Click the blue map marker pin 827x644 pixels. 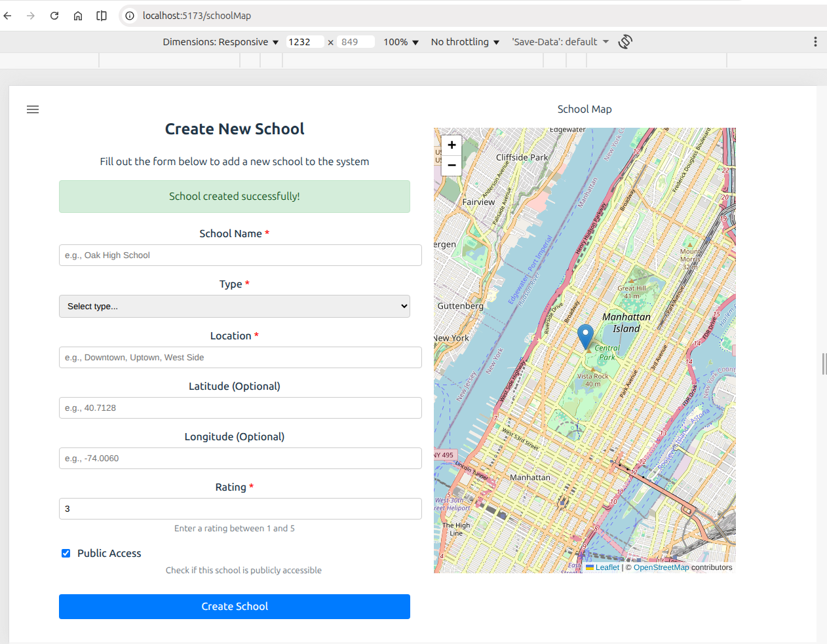(x=585, y=336)
